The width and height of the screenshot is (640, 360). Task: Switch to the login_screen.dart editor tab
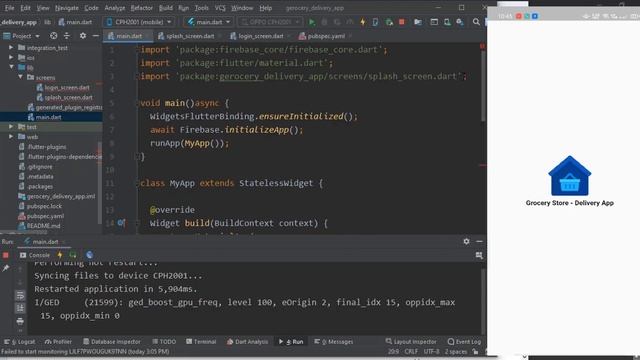[x=260, y=36]
